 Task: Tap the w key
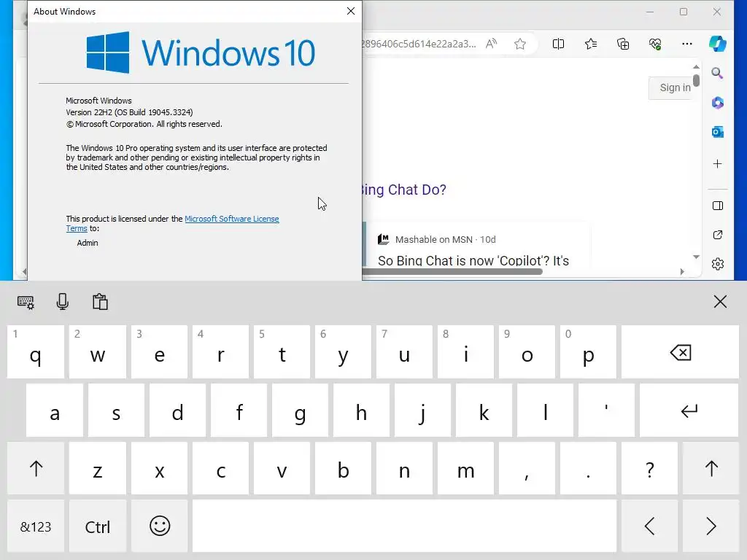tap(98, 352)
